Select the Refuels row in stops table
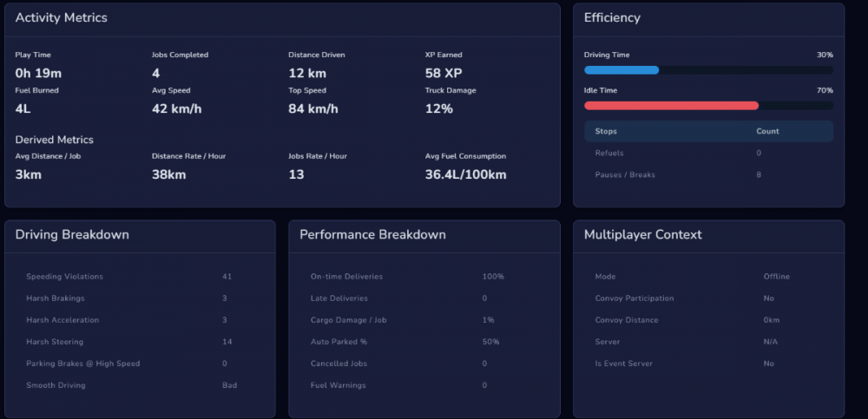 coord(707,153)
